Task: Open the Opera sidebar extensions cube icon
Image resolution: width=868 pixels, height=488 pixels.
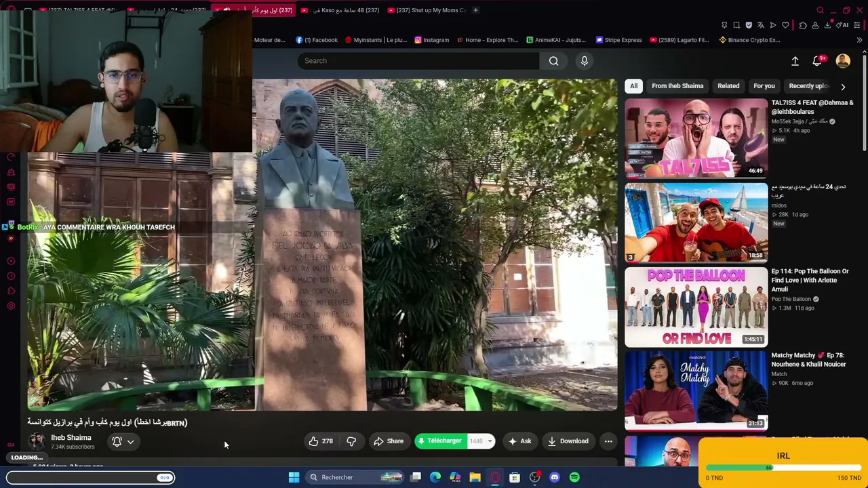Action: tap(11, 291)
